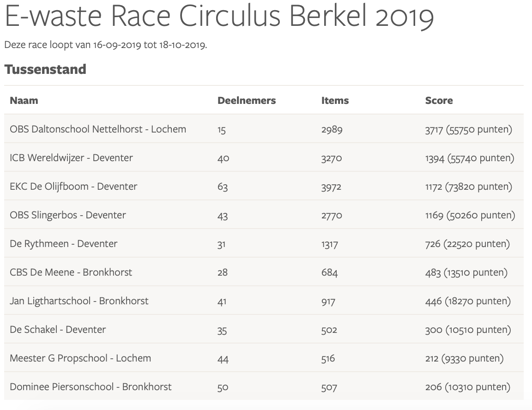Click the Items column header

pyautogui.click(x=335, y=101)
